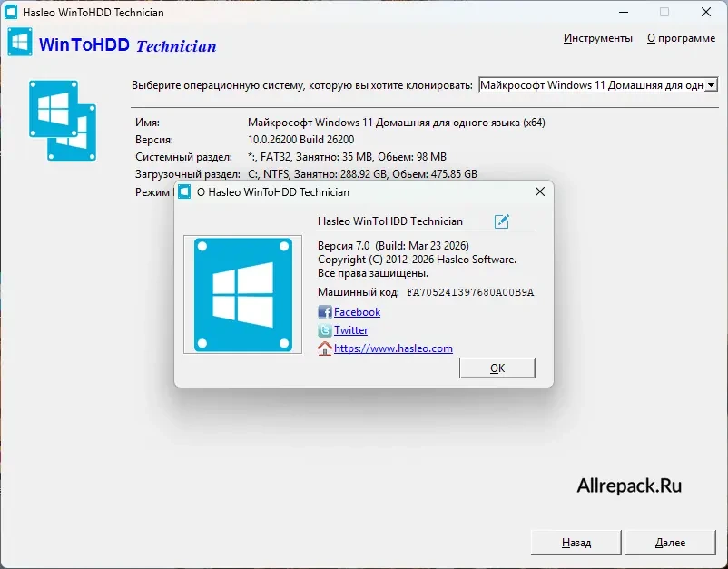Click the clone disks icon in main window

(63, 121)
